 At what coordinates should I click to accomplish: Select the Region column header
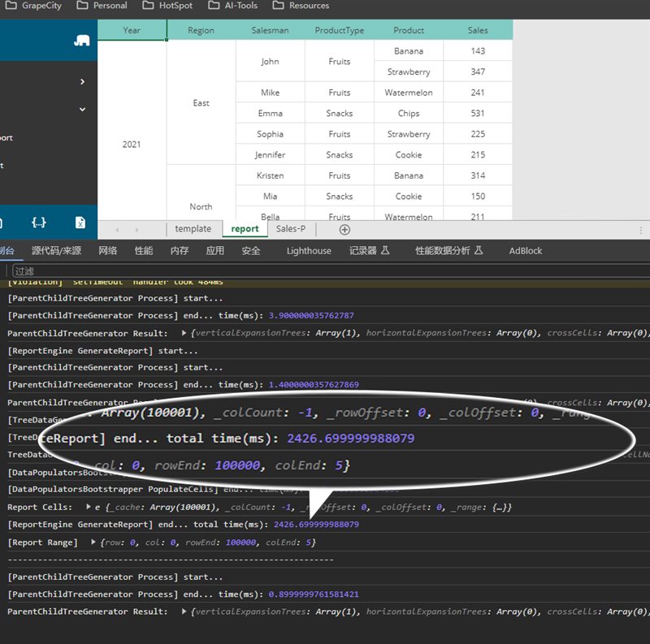tap(201, 30)
